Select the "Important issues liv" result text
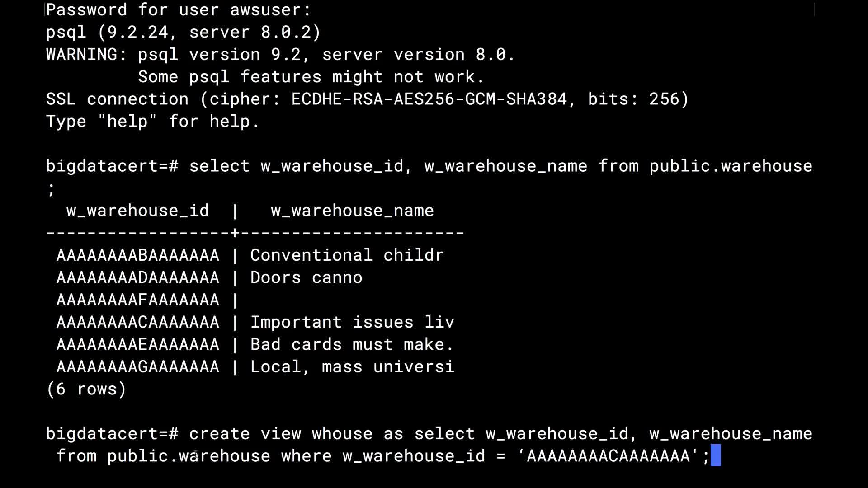 click(x=352, y=322)
